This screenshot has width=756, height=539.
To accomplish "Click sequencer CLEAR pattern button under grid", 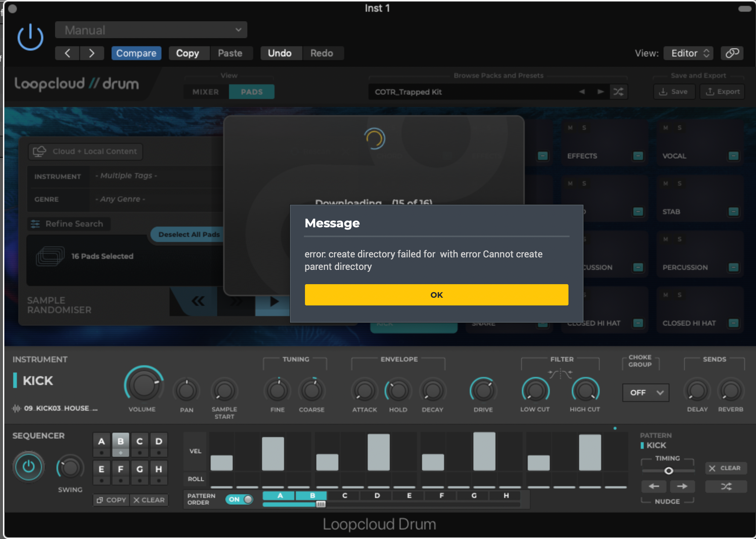I will [149, 500].
